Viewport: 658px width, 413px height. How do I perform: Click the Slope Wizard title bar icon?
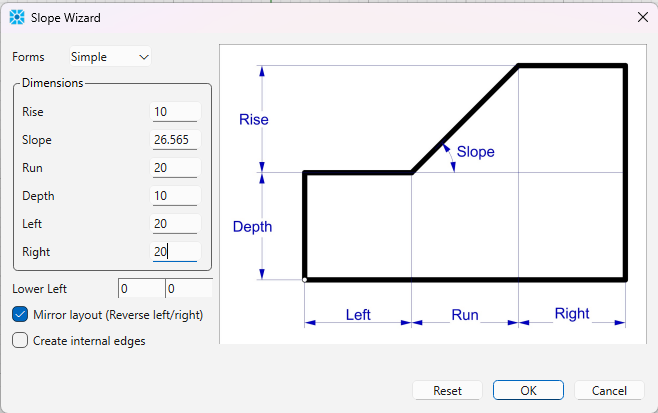pos(17,17)
